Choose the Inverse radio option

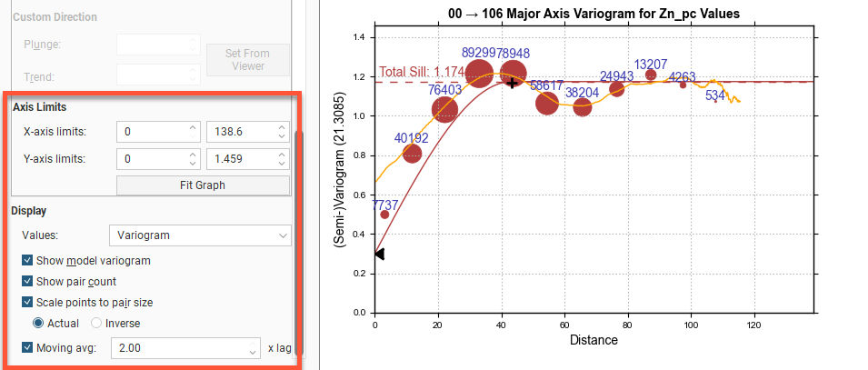pos(96,323)
